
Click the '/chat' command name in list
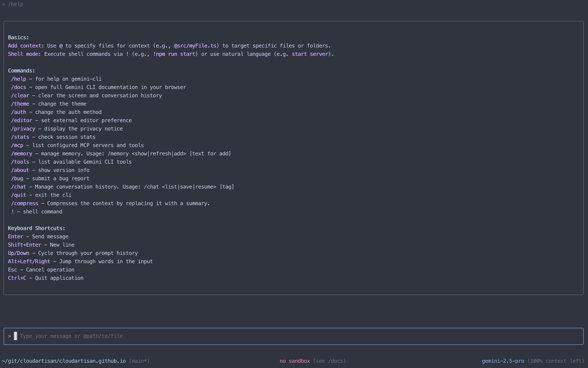tap(18, 187)
